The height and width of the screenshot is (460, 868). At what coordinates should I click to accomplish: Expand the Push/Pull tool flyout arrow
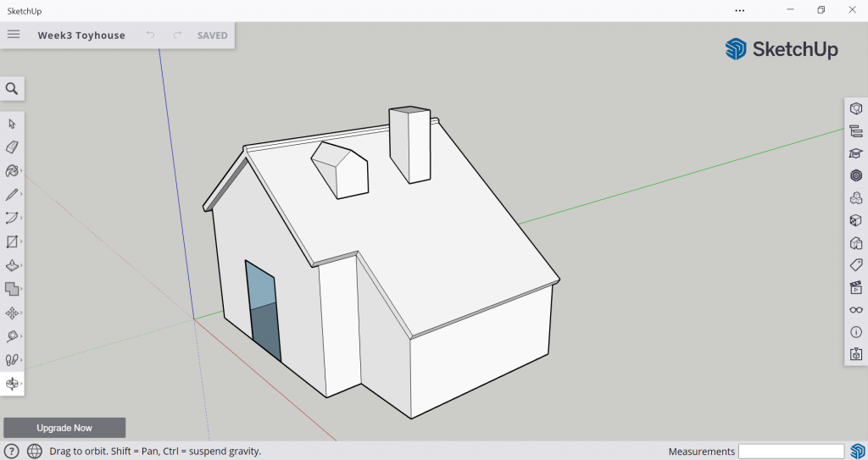pyautogui.click(x=21, y=266)
